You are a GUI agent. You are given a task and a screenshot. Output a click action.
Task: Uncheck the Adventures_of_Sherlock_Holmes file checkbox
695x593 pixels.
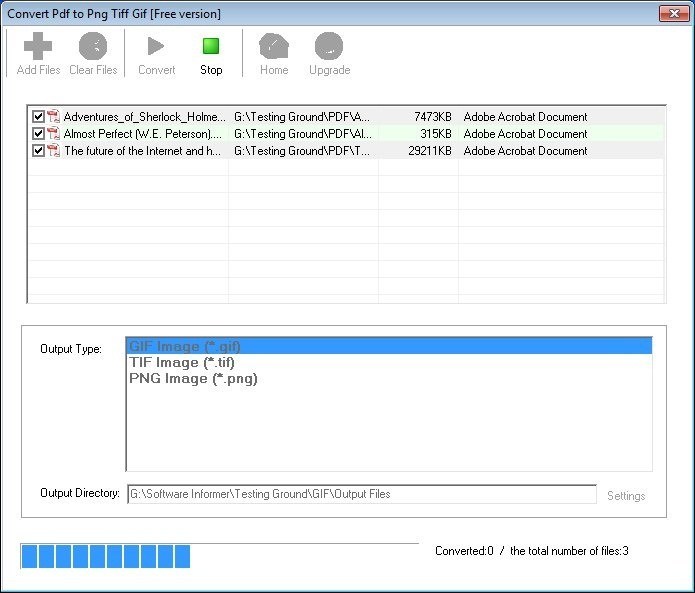point(38,117)
